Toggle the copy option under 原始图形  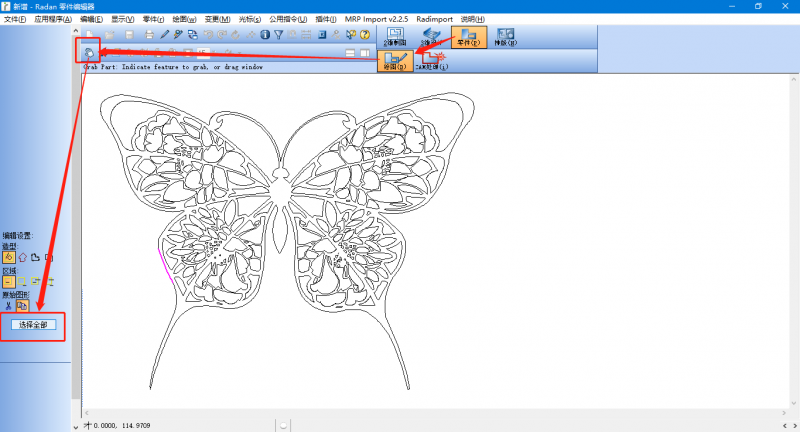pyautogui.click(x=22, y=306)
